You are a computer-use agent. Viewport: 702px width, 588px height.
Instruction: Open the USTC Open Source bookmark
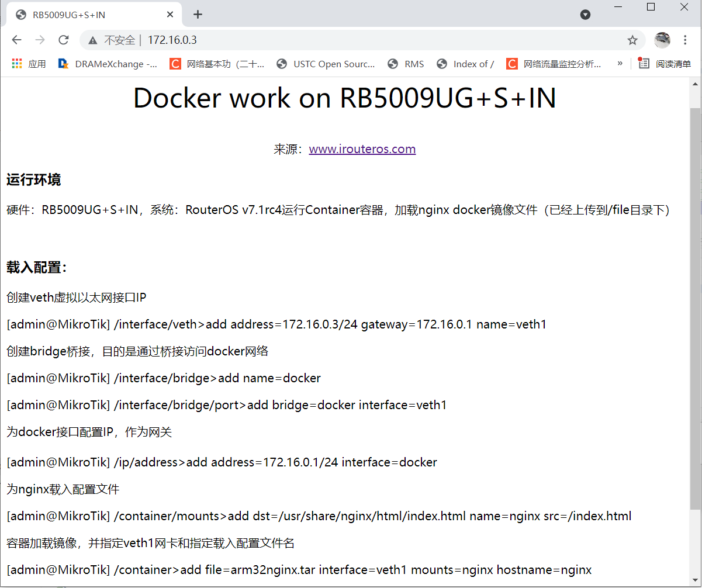pyautogui.click(x=326, y=64)
